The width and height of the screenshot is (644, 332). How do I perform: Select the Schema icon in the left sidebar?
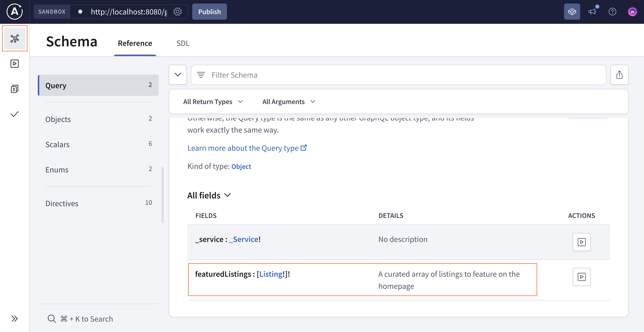click(x=14, y=38)
